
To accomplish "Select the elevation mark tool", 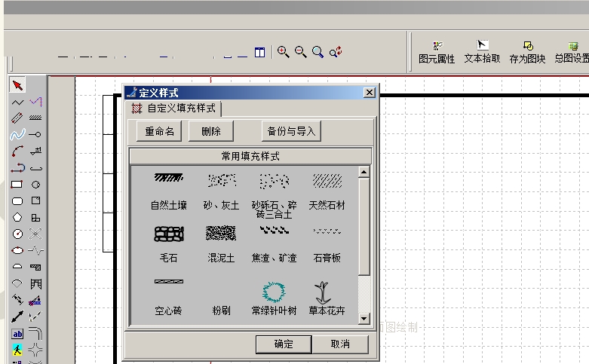I will [35, 151].
